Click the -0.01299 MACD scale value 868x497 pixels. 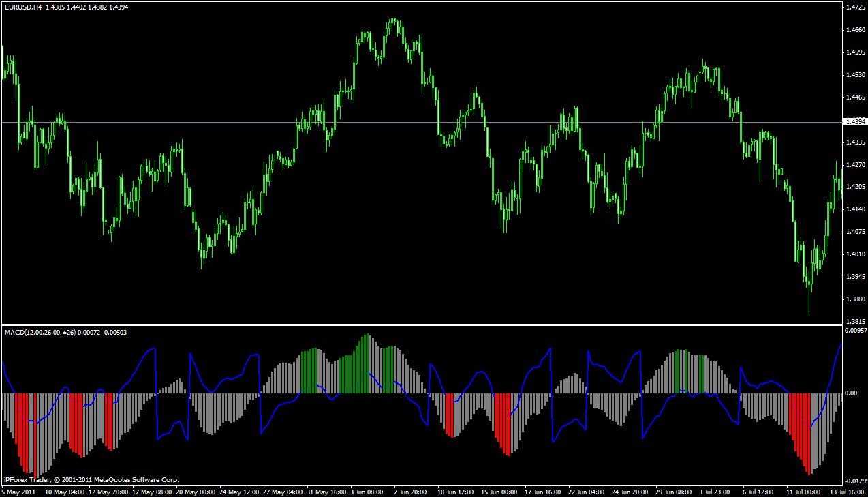tap(855, 481)
